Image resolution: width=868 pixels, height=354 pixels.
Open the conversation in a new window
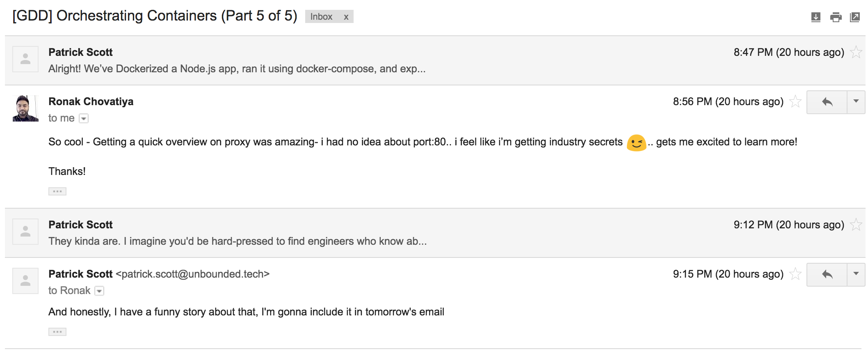click(855, 17)
